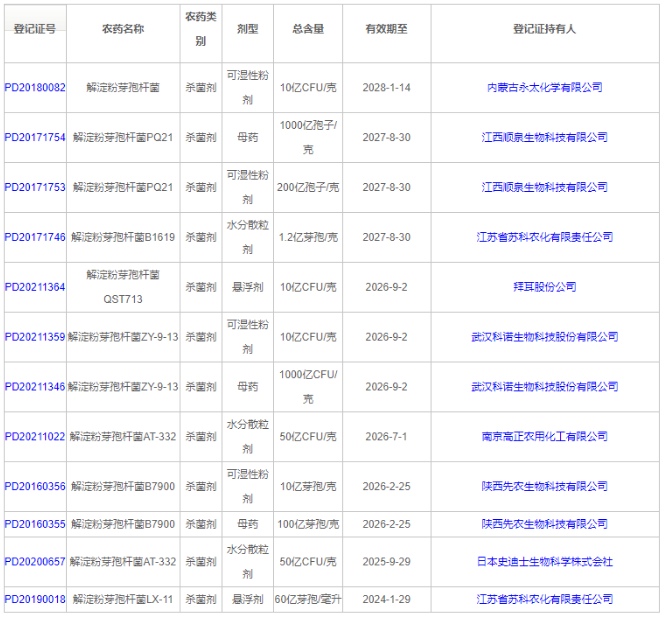Screen dimensions: 664x618
Task: Select 解淀粉芽孢杆菌B7900 in PD20160356 row
Action: (123, 487)
